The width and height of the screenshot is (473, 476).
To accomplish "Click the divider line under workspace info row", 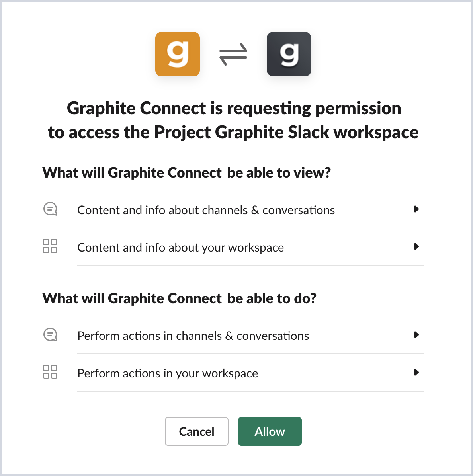I will tap(250, 266).
